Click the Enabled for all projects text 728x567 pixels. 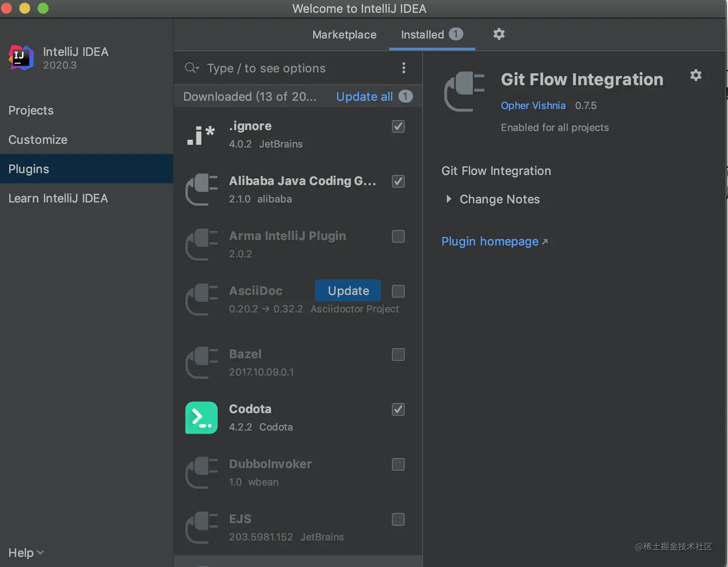[x=555, y=128]
